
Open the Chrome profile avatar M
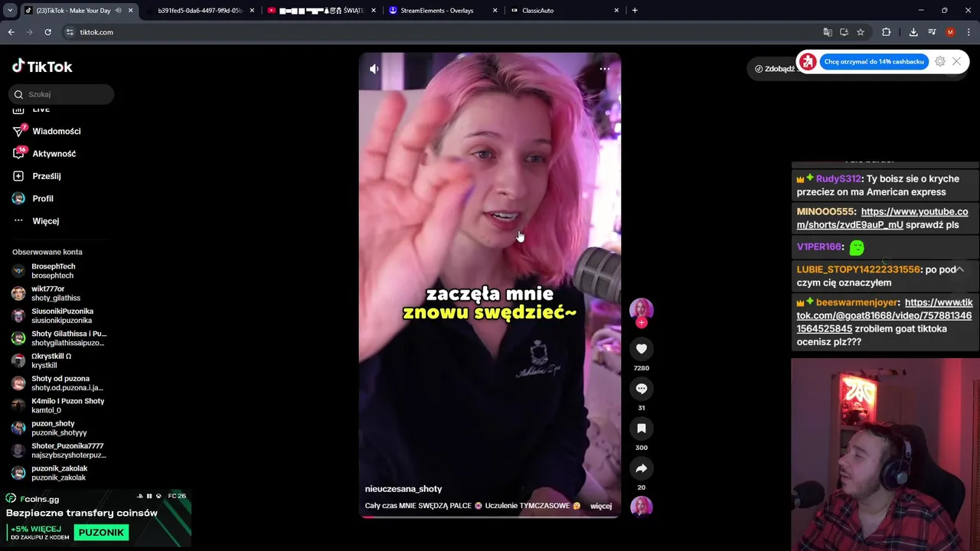[950, 32]
